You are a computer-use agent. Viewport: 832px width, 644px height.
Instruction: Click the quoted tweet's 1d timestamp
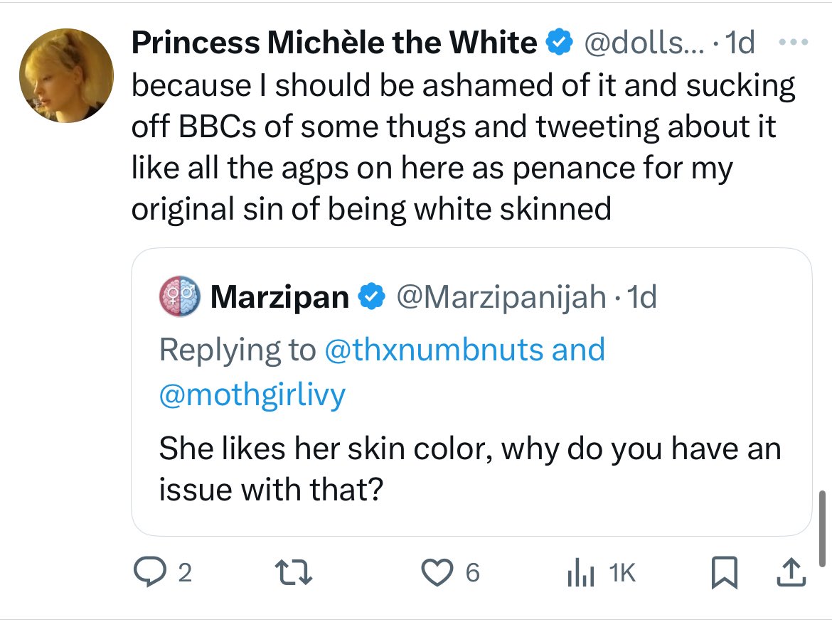[x=639, y=297]
